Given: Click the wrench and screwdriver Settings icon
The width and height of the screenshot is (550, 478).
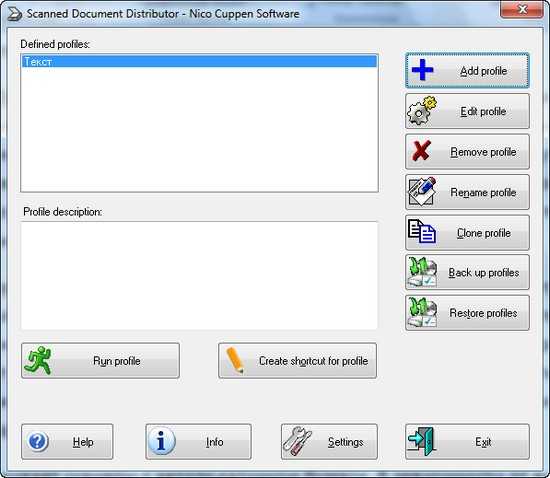Looking at the screenshot, I should click(297, 442).
